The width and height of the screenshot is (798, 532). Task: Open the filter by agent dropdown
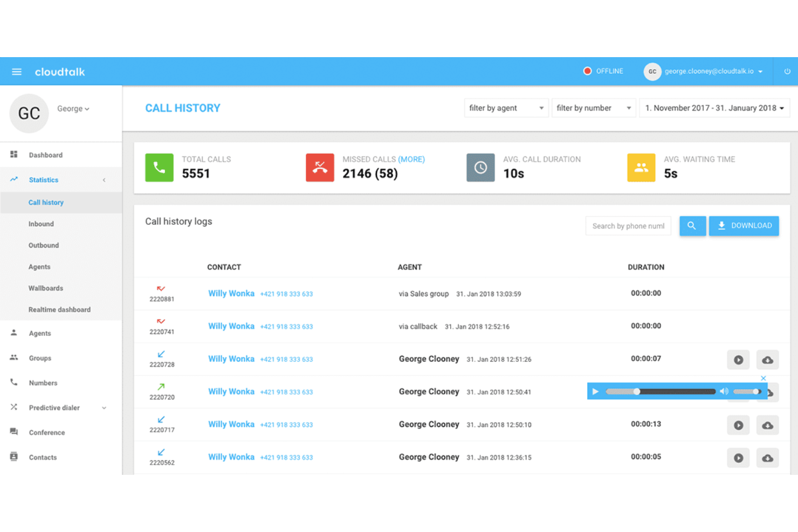pos(505,108)
